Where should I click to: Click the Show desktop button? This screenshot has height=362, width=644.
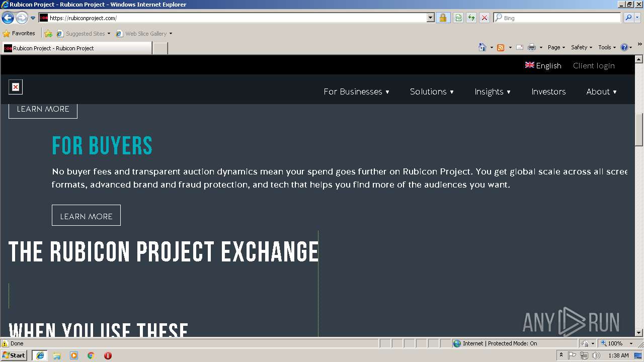click(x=639, y=355)
